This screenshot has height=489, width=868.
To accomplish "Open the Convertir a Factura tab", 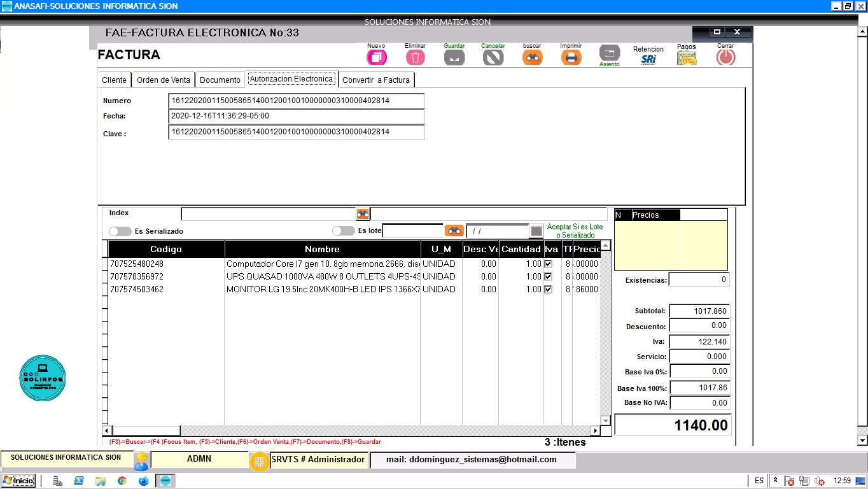I will pos(376,80).
